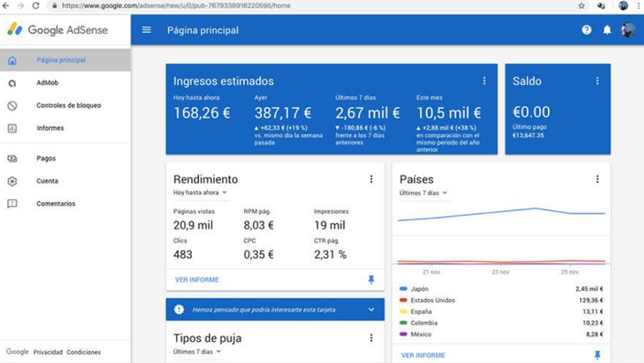
Task: Open Rendimiento card three-dot menu
Action: [371, 179]
